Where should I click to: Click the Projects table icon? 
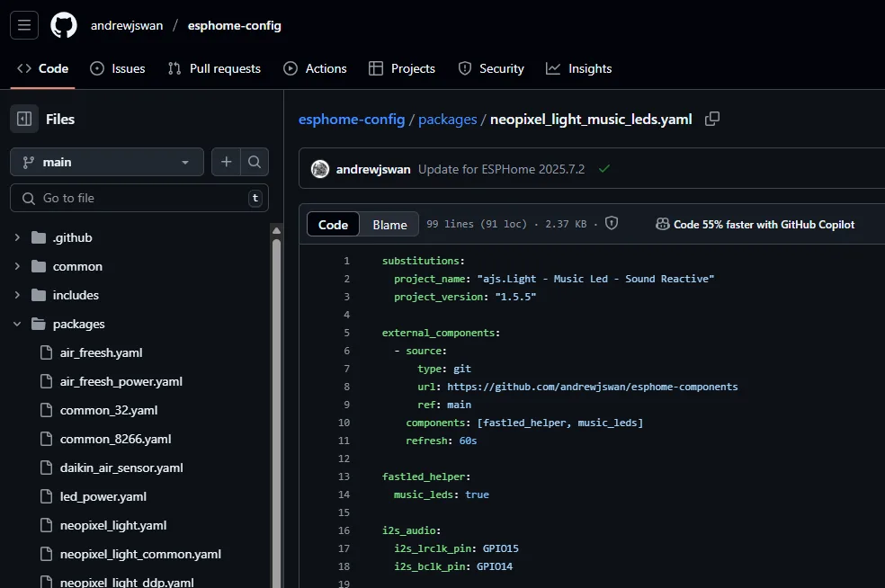pyautogui.click(x=376, y=68)
